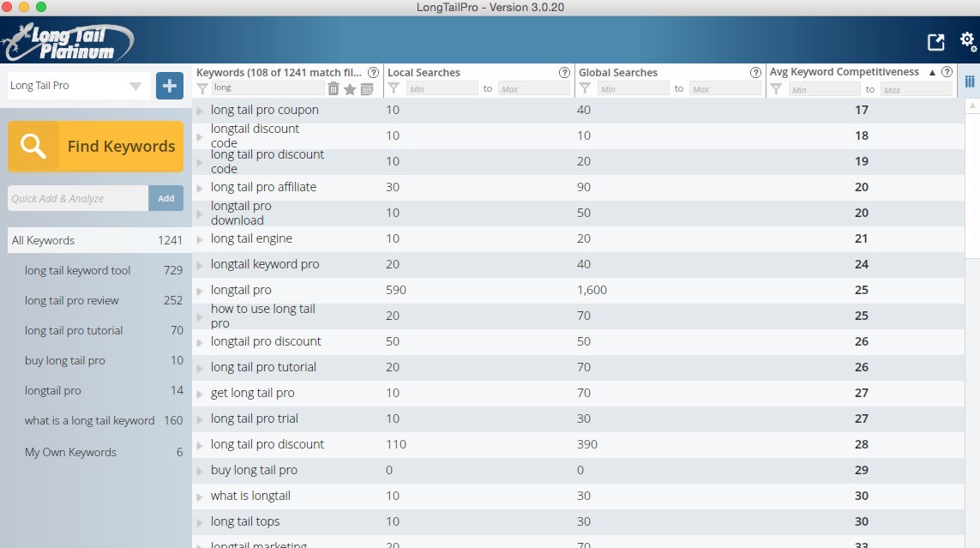The height and width of the screenshot is (548, 980).
Task: Click the star favorites filter icon
Action: click(350, 89)
